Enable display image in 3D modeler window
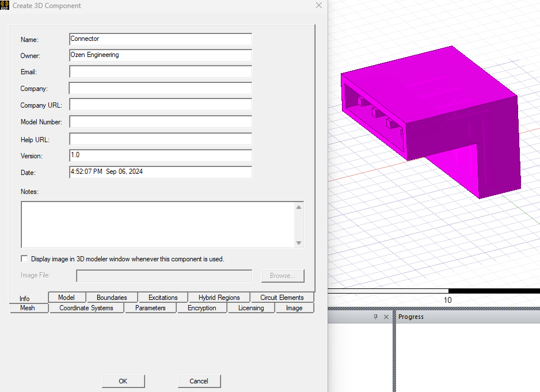This screenshot has height=392, width=540. pos(24,258)
